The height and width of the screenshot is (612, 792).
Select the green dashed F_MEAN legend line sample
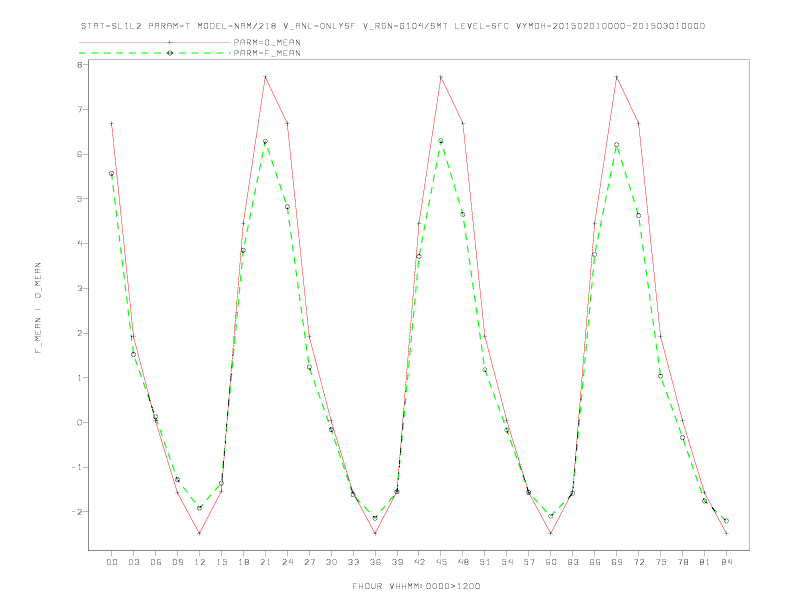click(x=155, y=53)
